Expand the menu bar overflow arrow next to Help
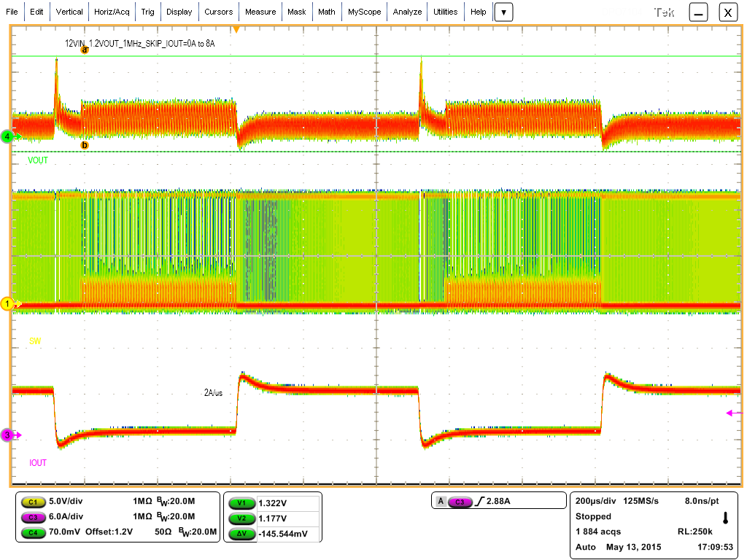 pyautogui.click(x=503, y=12)
